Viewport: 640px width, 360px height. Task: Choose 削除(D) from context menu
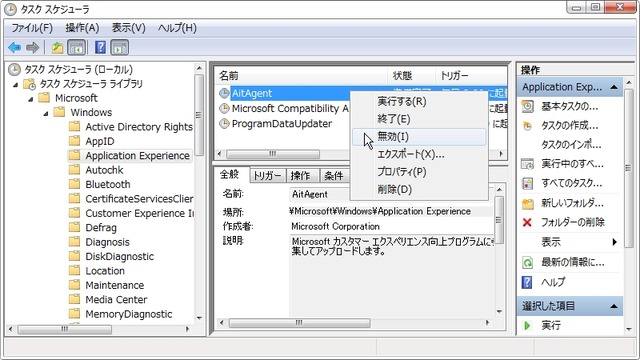tap(419, 189)
